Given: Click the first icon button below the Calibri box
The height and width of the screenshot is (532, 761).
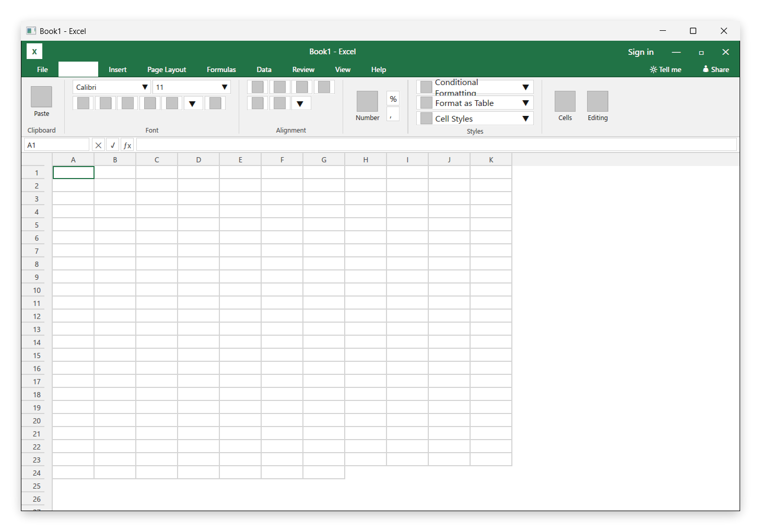Looking at the screenshot, I should tap(83, 103).
